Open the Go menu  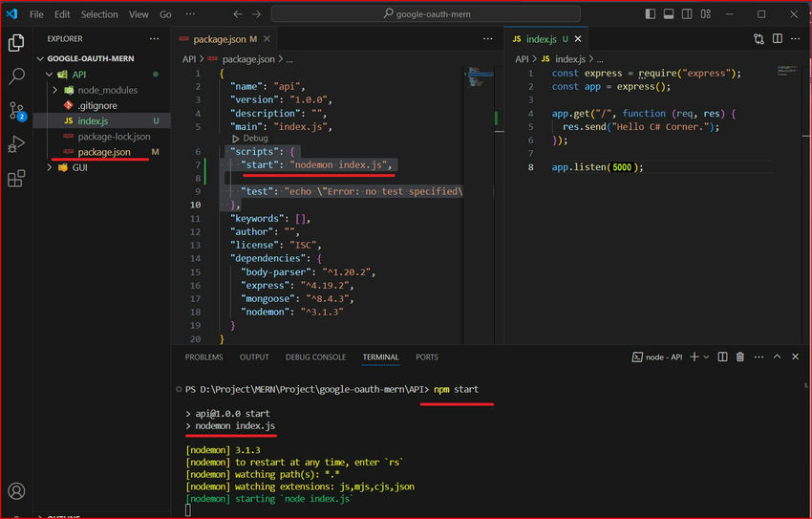pyautogui.click(x=165, y=14)
